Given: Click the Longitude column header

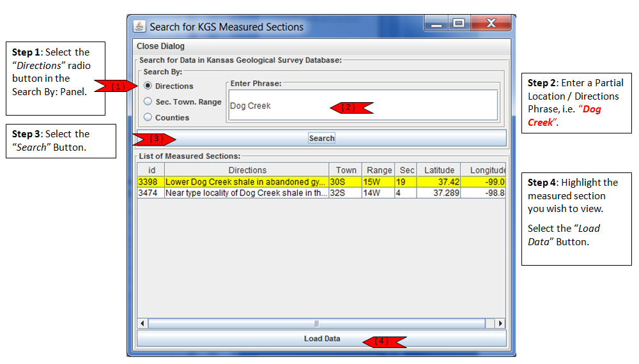Looking at the screenshot, I should coord(484,170).
